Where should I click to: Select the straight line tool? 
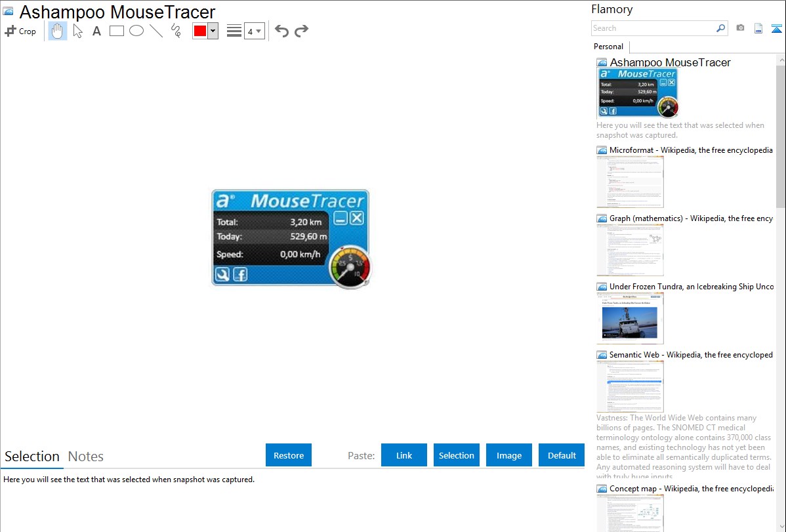156,31
